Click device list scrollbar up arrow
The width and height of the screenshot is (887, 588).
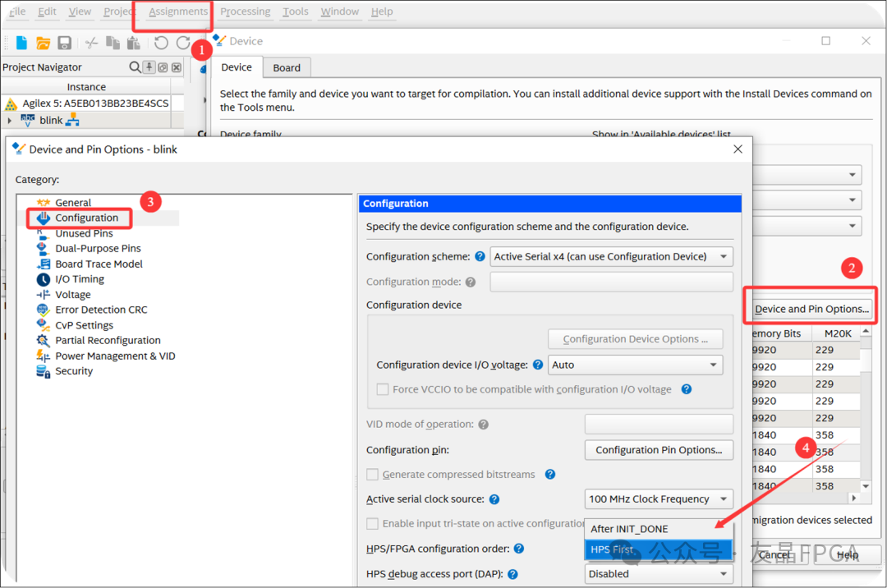tap(866, 331)
